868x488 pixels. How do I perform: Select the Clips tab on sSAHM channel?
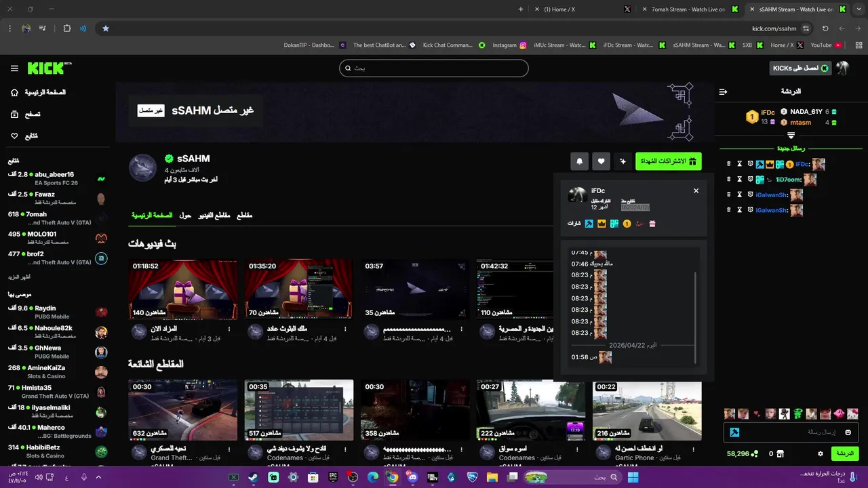244,216
